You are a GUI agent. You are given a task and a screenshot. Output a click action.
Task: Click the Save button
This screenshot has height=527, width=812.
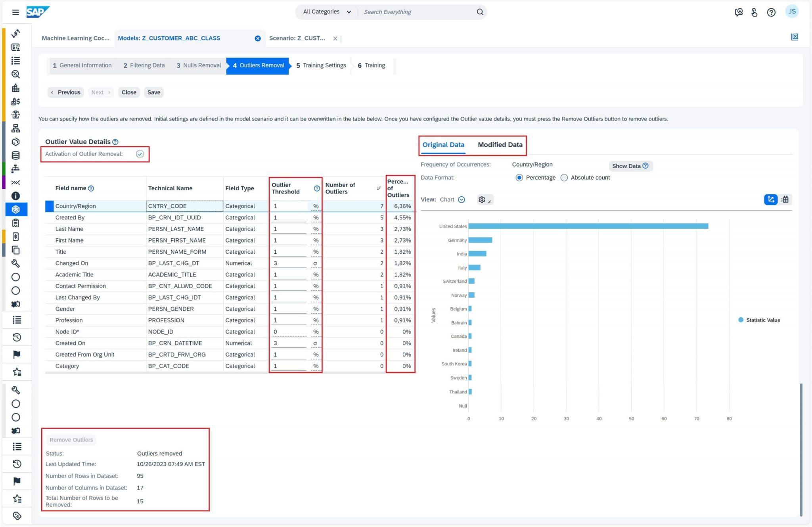153,92
